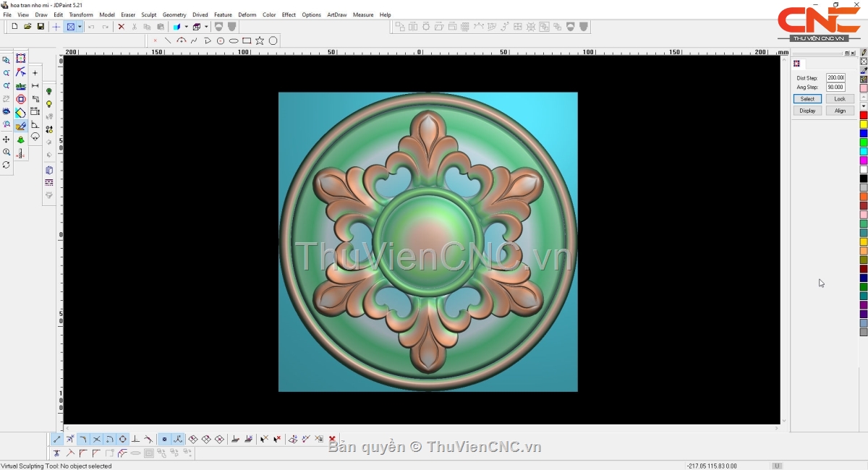Open the File menu
868x470 pixels.
coord(7,14)
